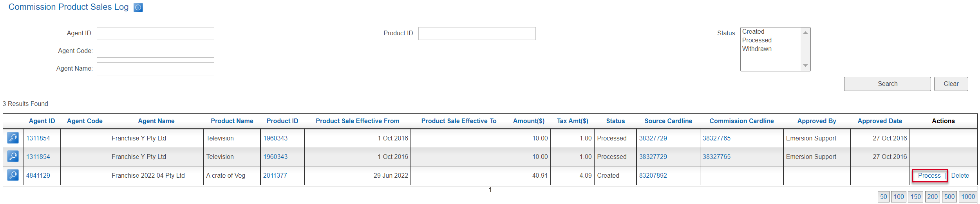The image size is (980, 204).
Task: Set page size to 50 results
Action: tap(883, 197)
